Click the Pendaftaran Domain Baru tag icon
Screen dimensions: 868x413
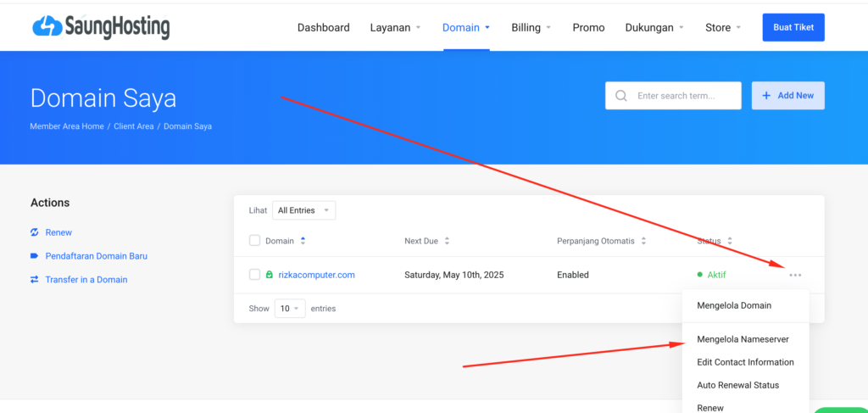35,256
